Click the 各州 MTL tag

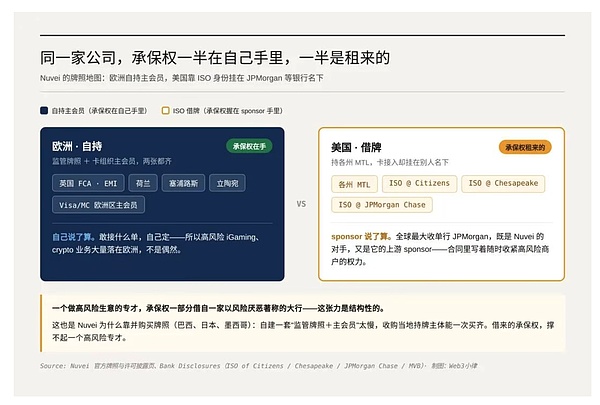[354, 184]
